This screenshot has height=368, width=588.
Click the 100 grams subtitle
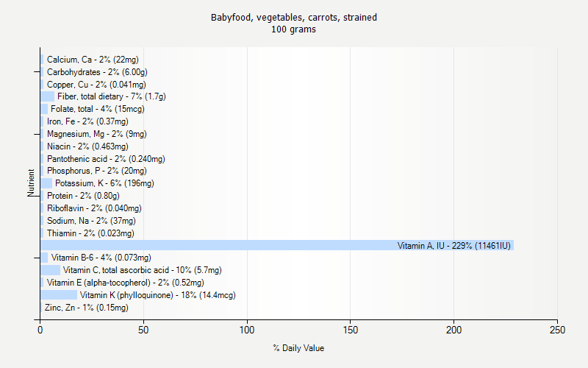[293, 29]
